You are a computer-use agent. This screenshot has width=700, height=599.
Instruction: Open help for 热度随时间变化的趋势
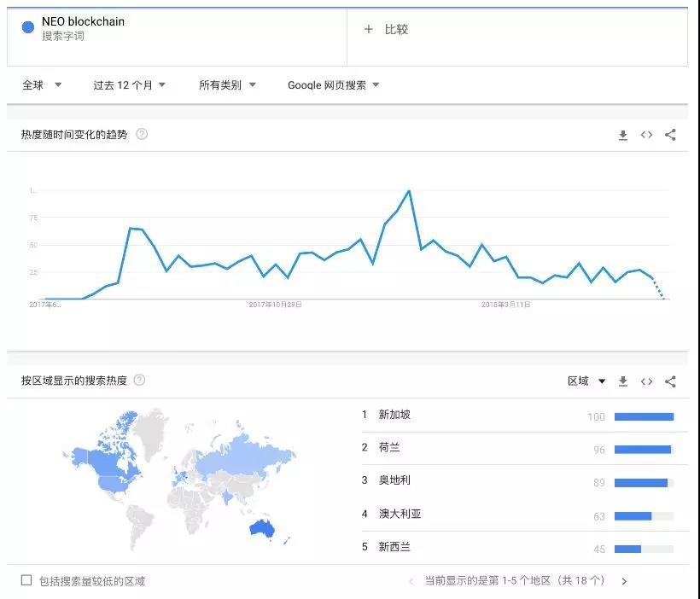(142, 134)
